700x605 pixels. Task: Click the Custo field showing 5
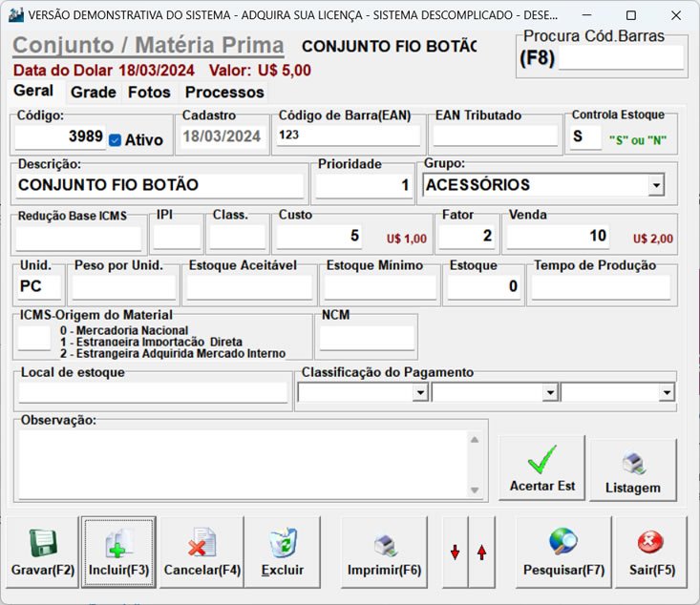(319, 236)
